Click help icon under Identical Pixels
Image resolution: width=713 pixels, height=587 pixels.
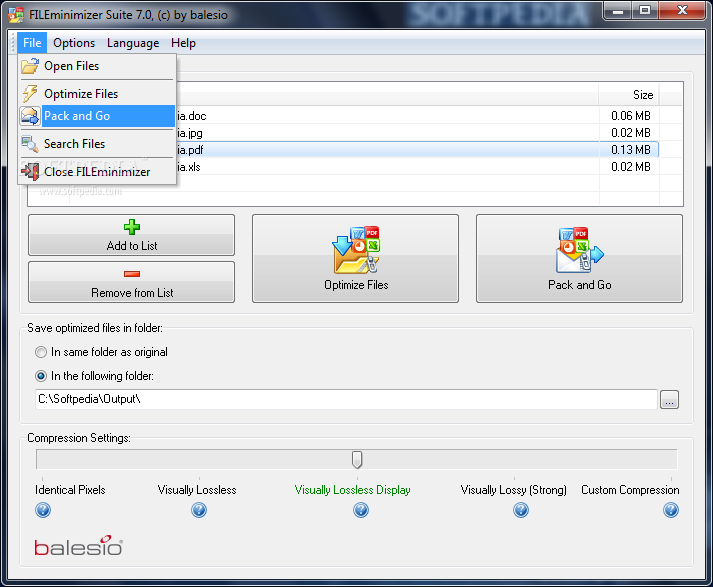click(x=43, y=510)
